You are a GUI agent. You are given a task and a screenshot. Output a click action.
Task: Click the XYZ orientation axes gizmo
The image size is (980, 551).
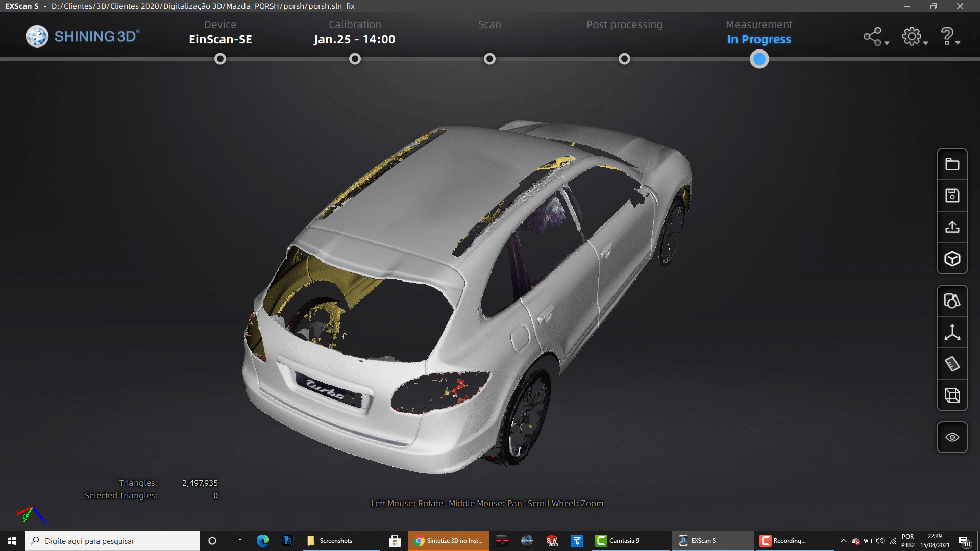(x=31, y=514)
